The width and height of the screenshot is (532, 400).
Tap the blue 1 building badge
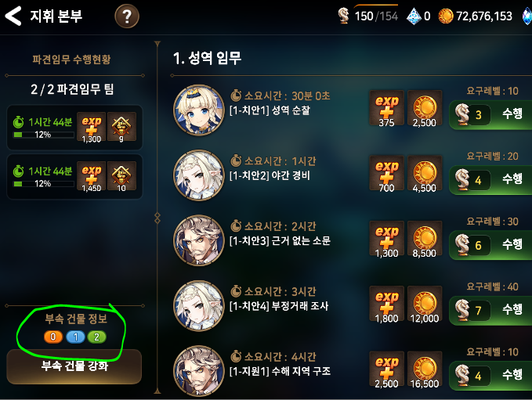click(75, 337)
